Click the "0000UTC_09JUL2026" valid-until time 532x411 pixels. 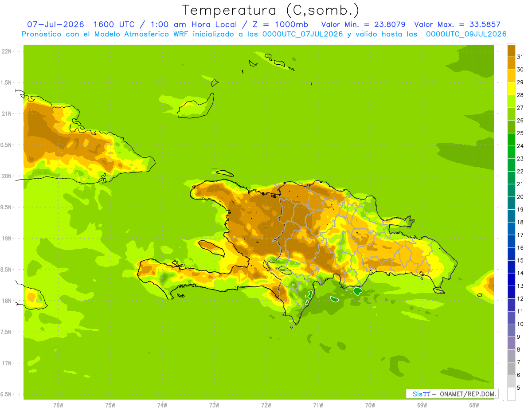pos(466,34)
